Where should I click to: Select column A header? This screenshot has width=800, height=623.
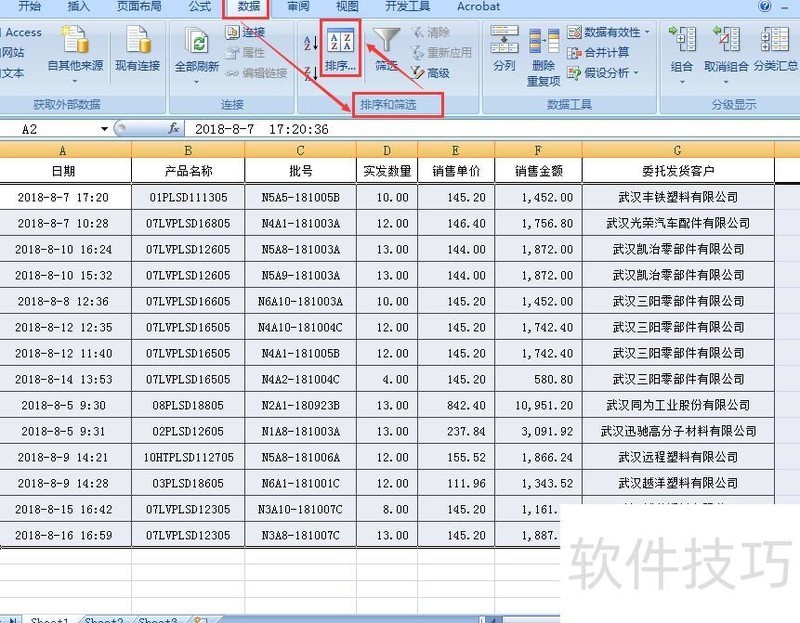point(63,151)
